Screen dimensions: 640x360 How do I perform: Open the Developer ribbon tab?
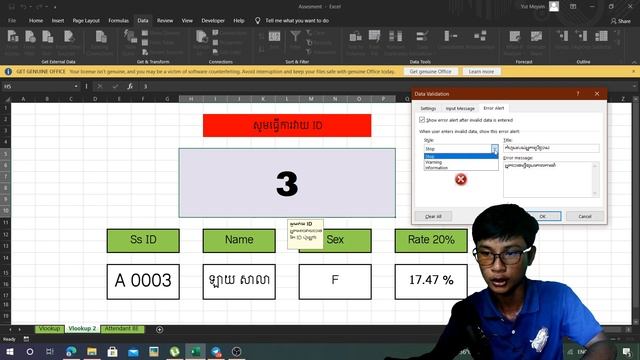(x=213, y=20)
